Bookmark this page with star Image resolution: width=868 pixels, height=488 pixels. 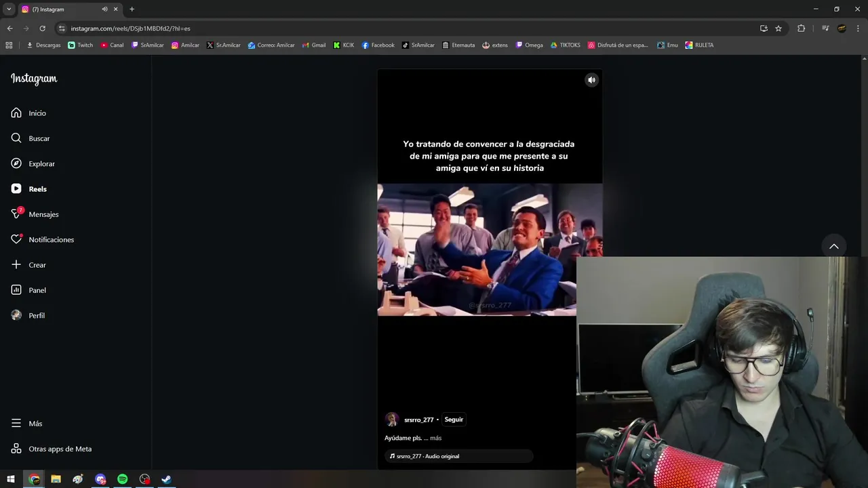point(778,28)
